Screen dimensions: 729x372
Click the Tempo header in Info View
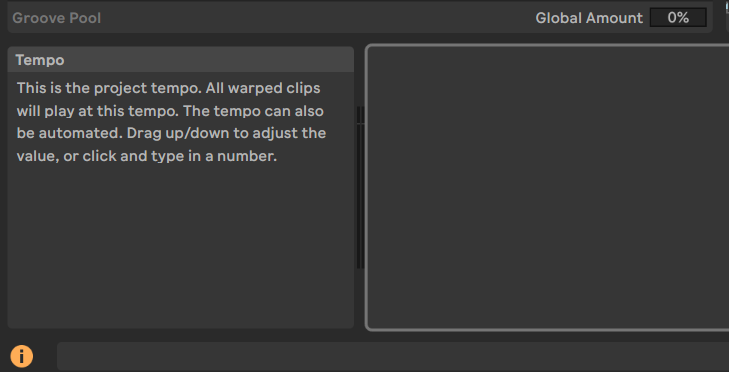pyautogui.click(x=180, y=60)
